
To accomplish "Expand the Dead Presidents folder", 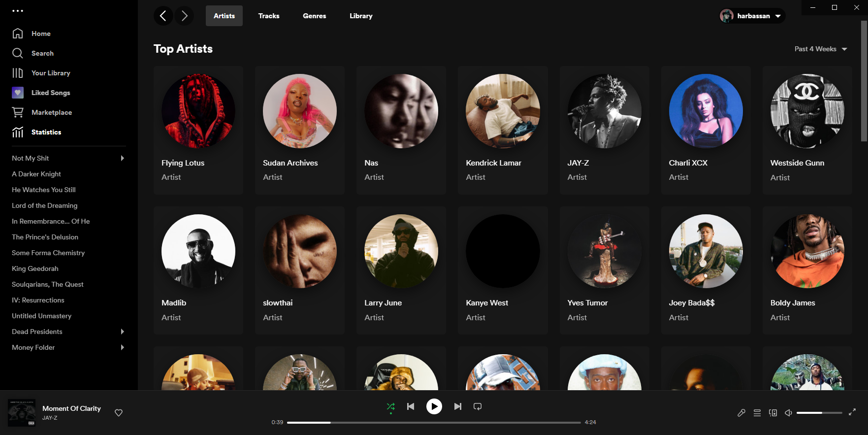I will [x=123, y=332].
